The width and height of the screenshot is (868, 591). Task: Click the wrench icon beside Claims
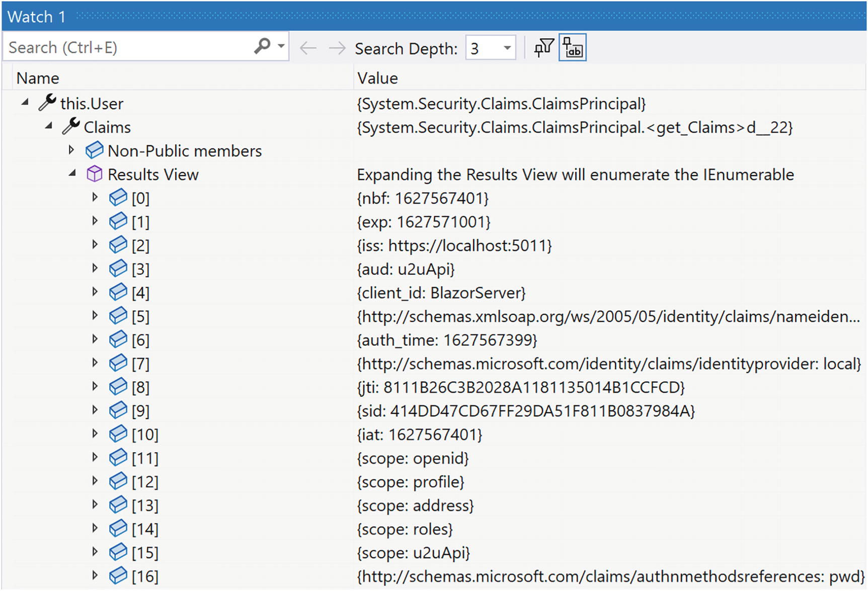pyautogui.click(x=71, y=127)
